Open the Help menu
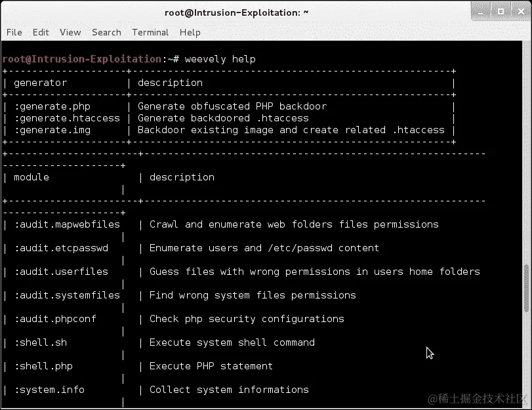The image size is (532, 410). pyautogui.click(x=190, y=32)
